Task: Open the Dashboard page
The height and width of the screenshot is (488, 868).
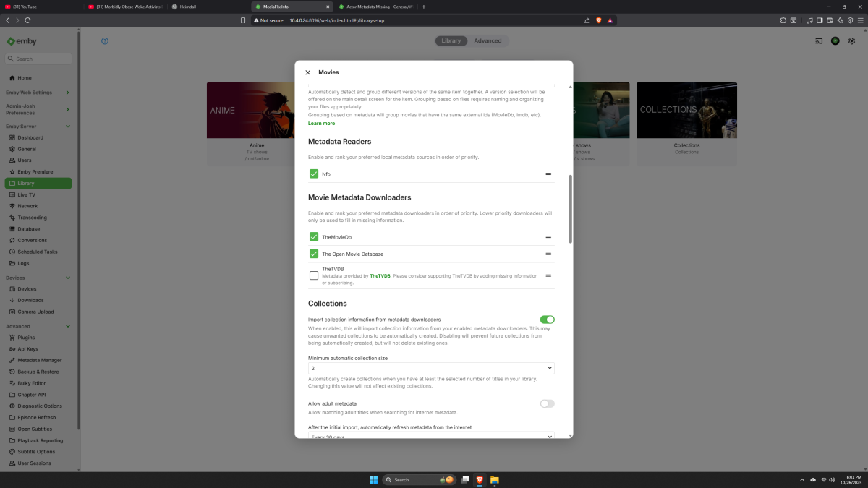Action: click(x=31, y=137)
